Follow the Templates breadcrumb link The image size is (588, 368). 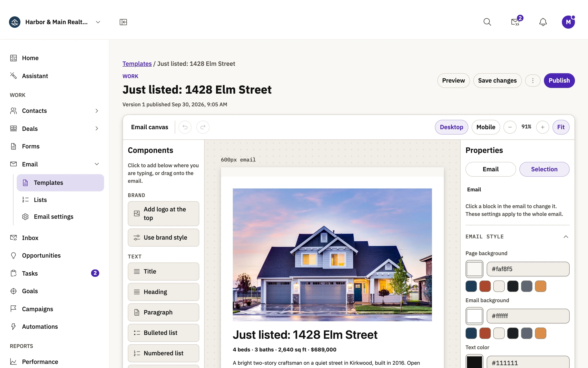point(137,64)
